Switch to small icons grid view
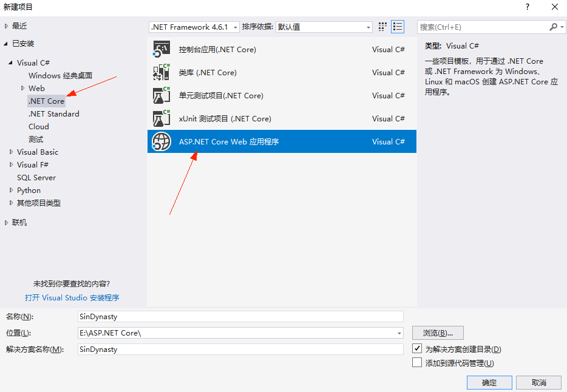 click(382, 27)
